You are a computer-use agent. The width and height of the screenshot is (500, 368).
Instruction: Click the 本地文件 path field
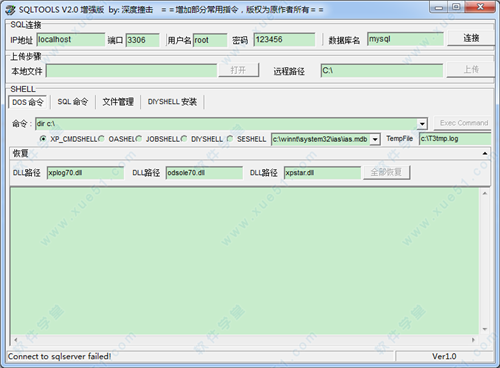pyautogui.click(x=131, y=71)
